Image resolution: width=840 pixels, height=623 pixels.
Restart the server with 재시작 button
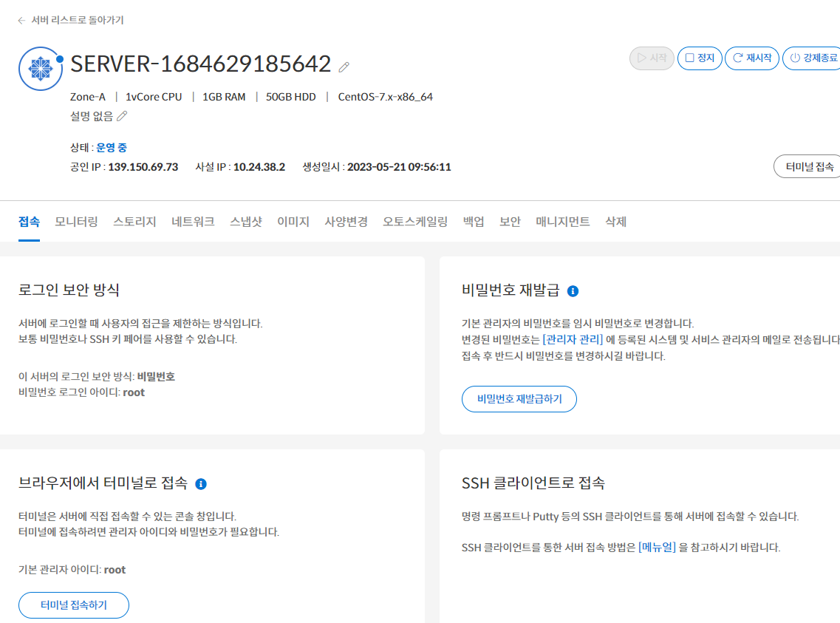(x=751, y=58)
